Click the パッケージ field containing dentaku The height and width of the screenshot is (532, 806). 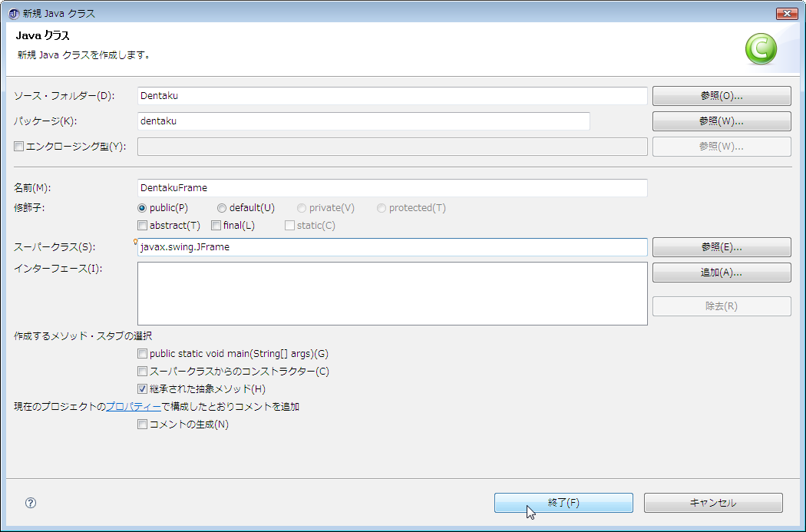click(x=363, y=121)
